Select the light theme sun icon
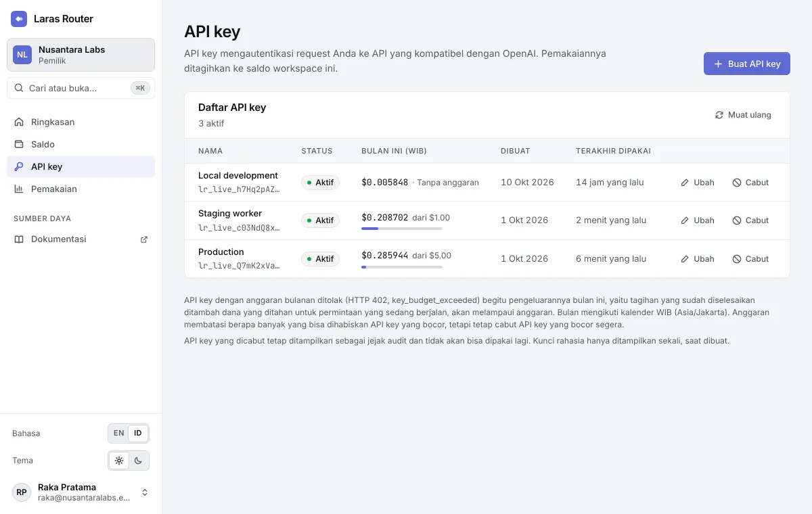Screen dimensions: 812x514 (x=119, y=461)
